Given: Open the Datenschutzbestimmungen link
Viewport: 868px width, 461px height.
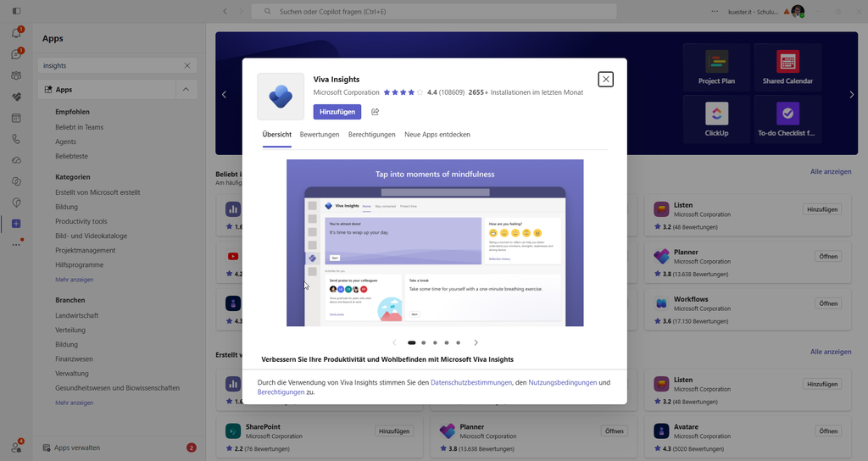Looking at the screenshot, I should coord(471,382).
